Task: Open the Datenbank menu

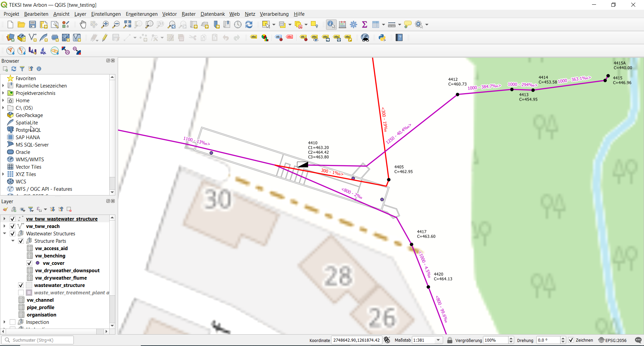Action: click(213, 14)
